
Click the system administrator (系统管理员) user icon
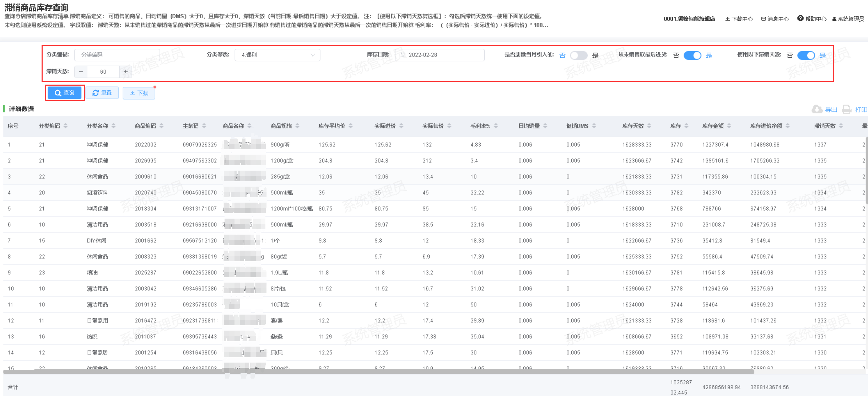[834, 19]
